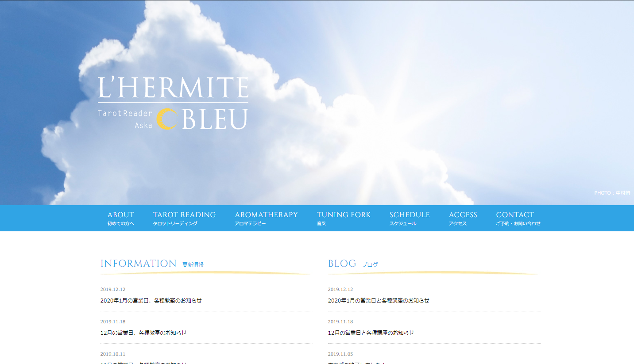Click the INFORMATION 更新情報 heading
This screenshot has height=364, width=634.
pyautogui.click(x=152, y=264)
